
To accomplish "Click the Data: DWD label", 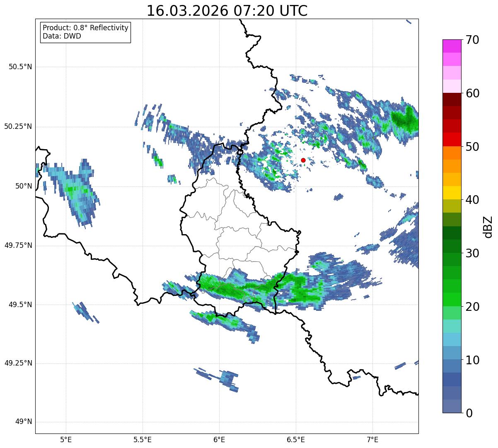I will (x=62, y=36).
